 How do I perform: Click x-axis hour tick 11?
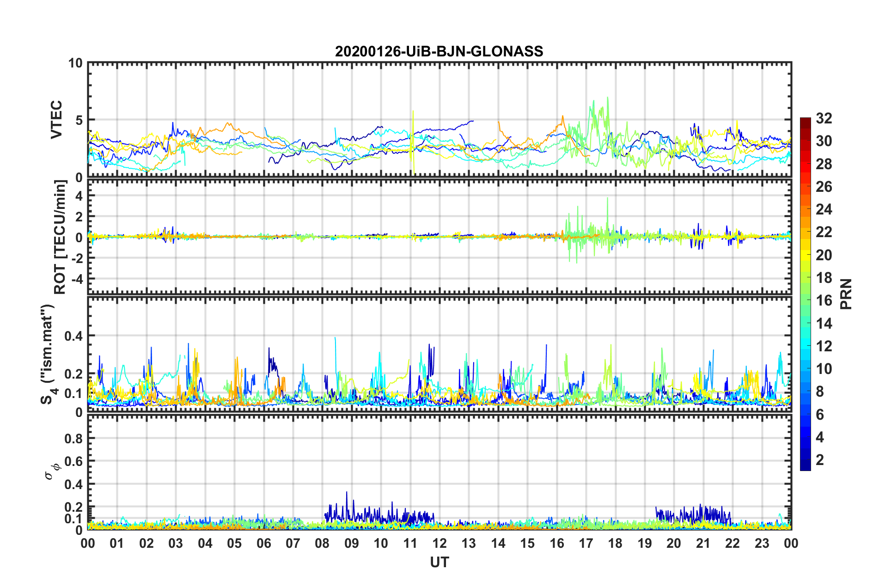point(410,543)
